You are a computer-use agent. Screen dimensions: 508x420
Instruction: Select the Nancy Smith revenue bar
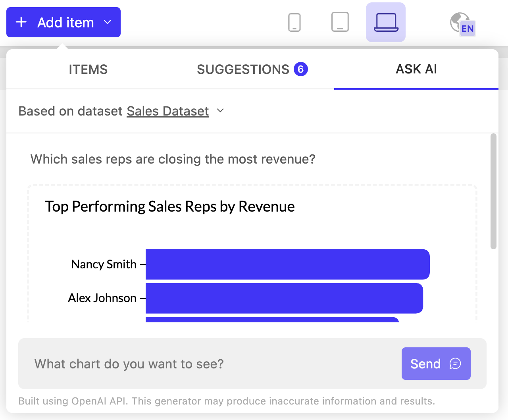point(287,264)
